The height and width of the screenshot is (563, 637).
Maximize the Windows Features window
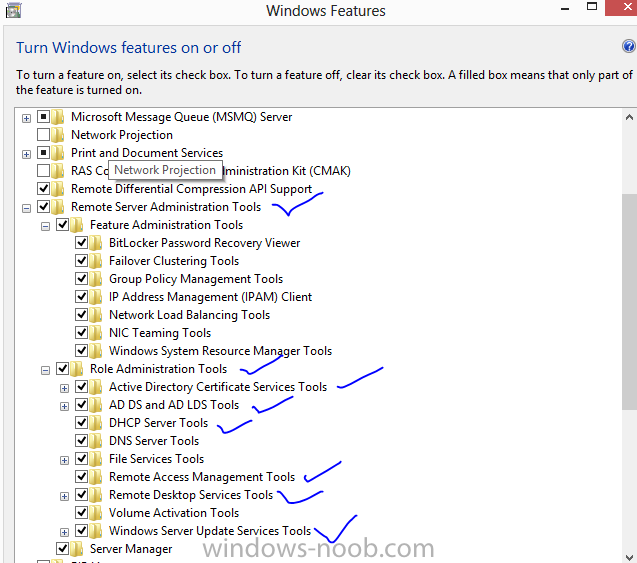[592, 6]
